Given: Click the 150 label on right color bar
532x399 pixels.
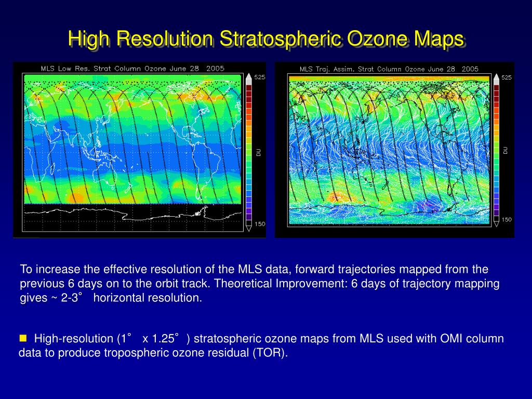Looking at the screenshot, I should click(506, 220).
